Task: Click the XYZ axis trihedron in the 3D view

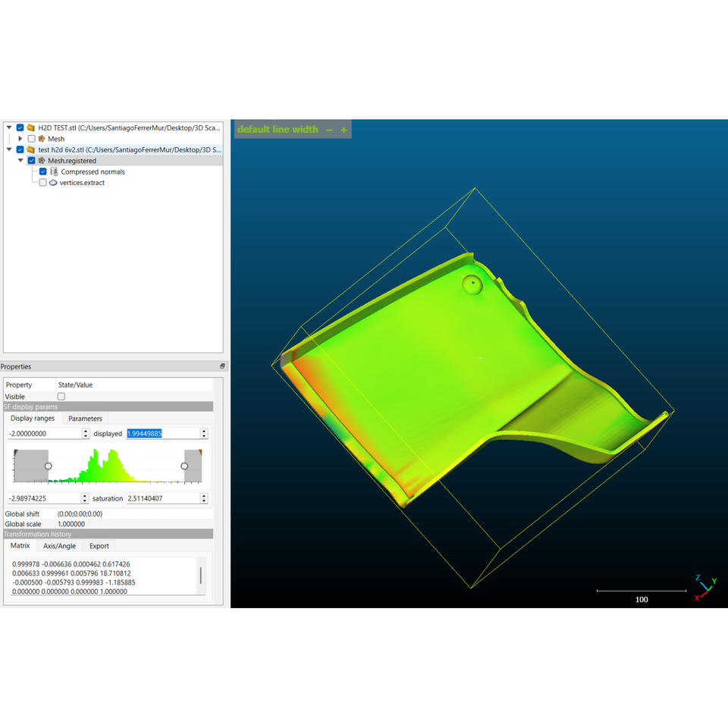Action: click(x=705, y=588)
